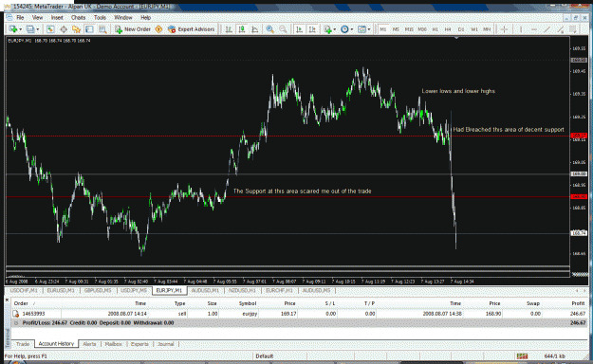Open the View menu
Image resolution: width=593 pixels, height=364 pixels.
[37, 17]
